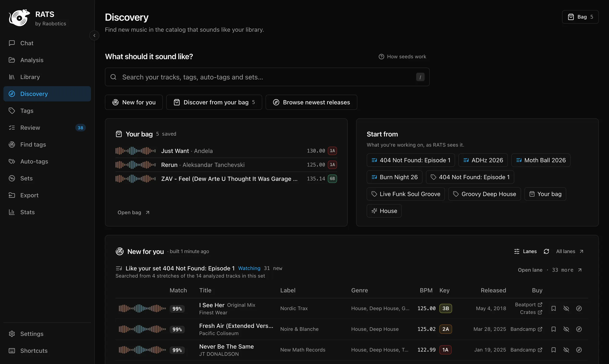Toggle Watching for the 404 Not Found lane
Viewport: 609px width, 364px height.
click(249, 268)
